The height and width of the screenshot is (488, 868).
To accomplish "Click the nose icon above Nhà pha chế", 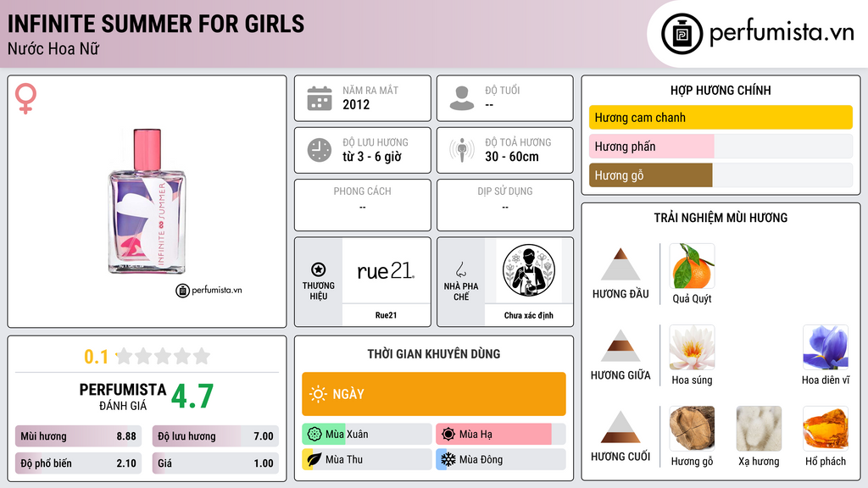I will [460, 269].
